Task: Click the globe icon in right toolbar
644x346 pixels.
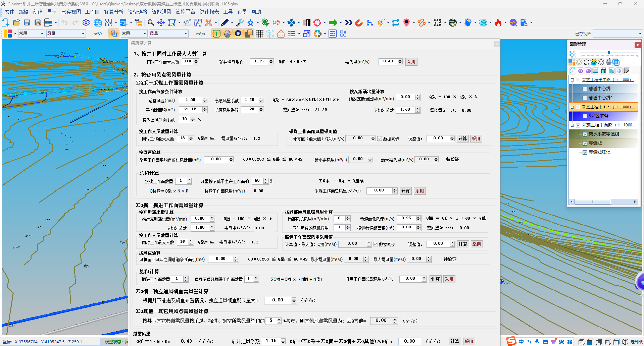Action: coord(453,22)
